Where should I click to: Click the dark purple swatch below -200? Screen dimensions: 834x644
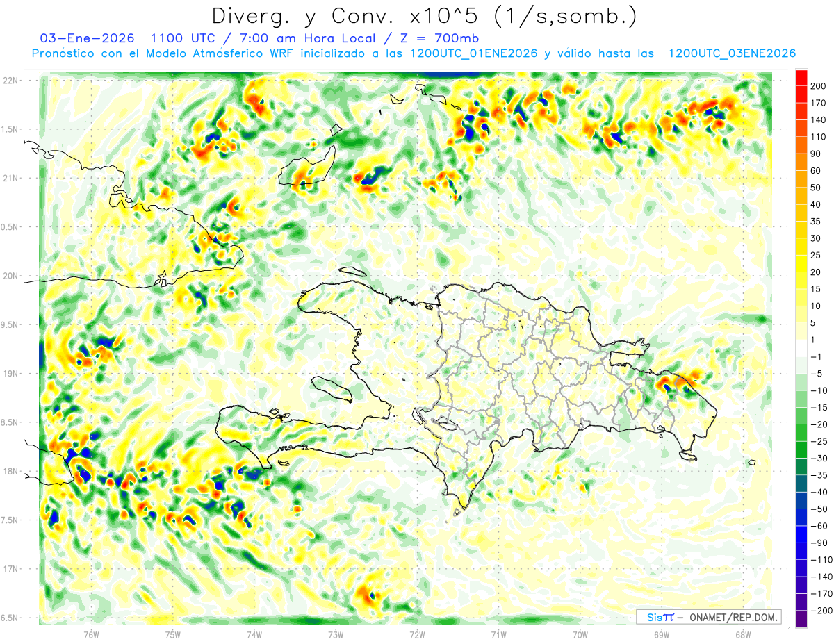(x=801, y=618)
